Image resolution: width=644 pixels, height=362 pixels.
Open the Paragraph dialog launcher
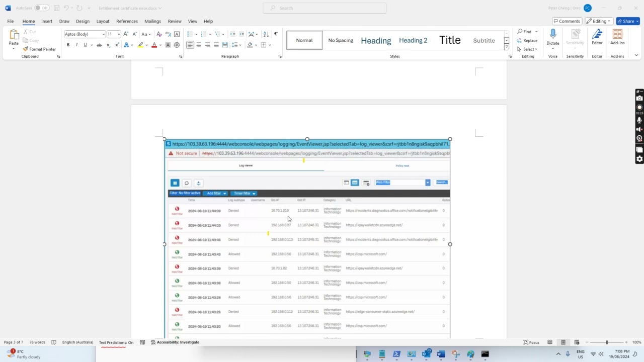(x=280, y=56)
